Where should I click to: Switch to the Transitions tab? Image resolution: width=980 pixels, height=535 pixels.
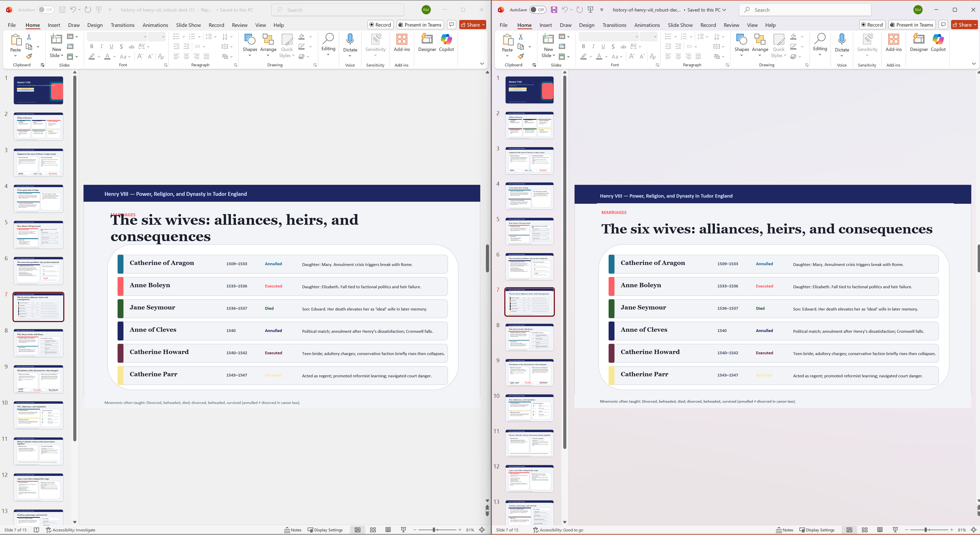[x=122, y=25]
